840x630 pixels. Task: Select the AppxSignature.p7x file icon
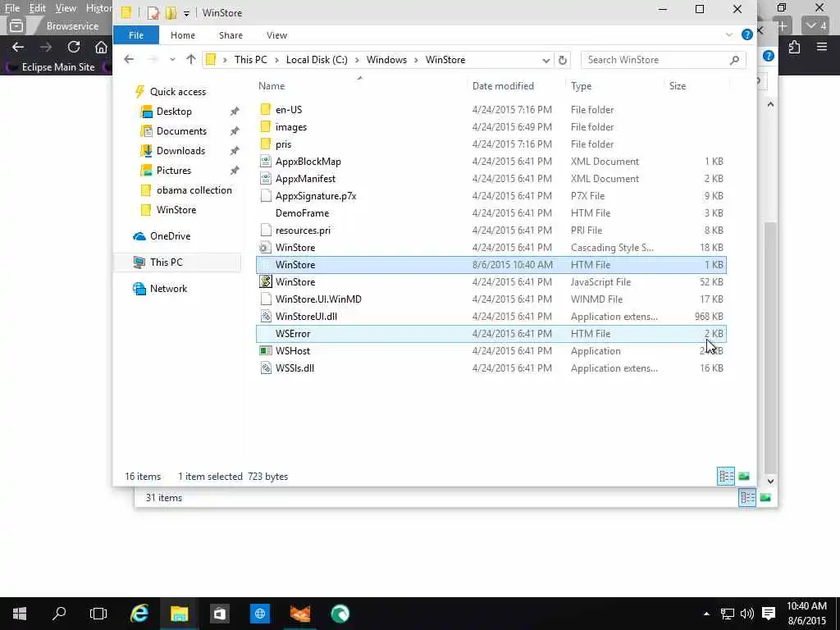point(266,196)
